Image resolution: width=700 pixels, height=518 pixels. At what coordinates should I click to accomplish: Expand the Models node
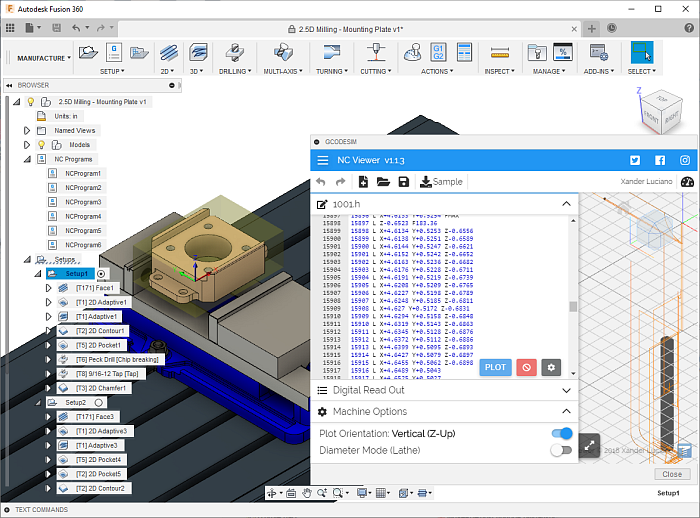pos(26,145)
